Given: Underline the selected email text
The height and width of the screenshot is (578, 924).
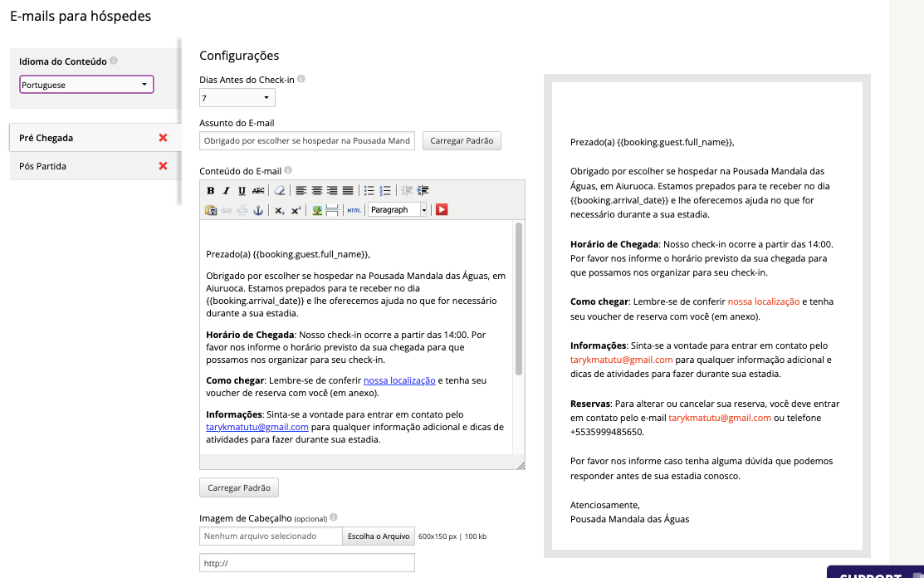Looking at the screenshot, I should [x=242, y=190].
